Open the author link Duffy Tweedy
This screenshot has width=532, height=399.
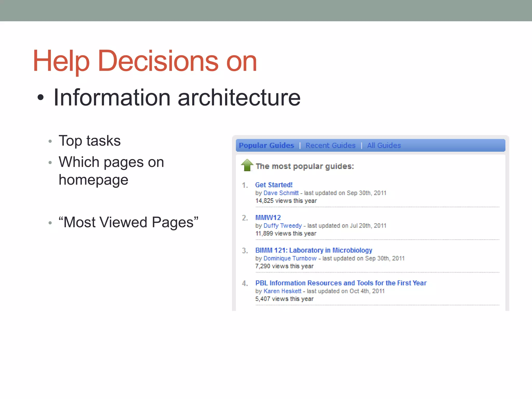pos(283,226)
